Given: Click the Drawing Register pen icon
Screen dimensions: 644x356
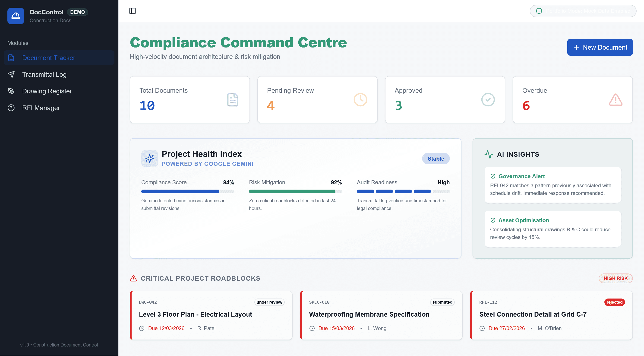Looking at the screenshot, I should point(11,91).
